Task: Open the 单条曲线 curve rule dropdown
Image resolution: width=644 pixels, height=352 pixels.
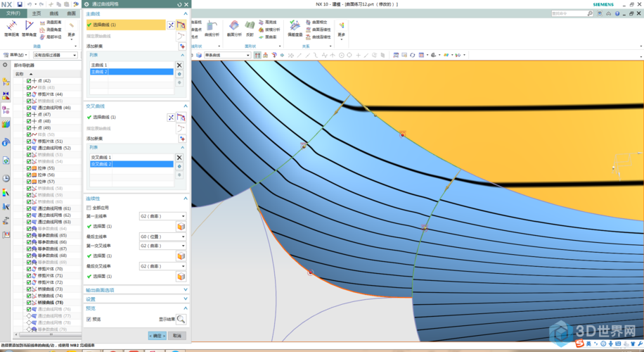Action: [x=227, y=55]
